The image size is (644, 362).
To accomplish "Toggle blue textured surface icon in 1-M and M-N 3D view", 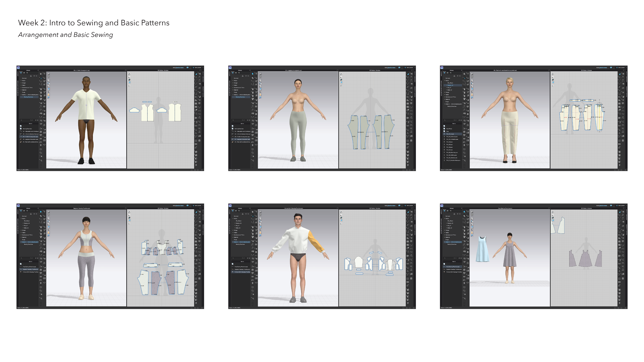I will pyautogui.click(x=260, y=227).
